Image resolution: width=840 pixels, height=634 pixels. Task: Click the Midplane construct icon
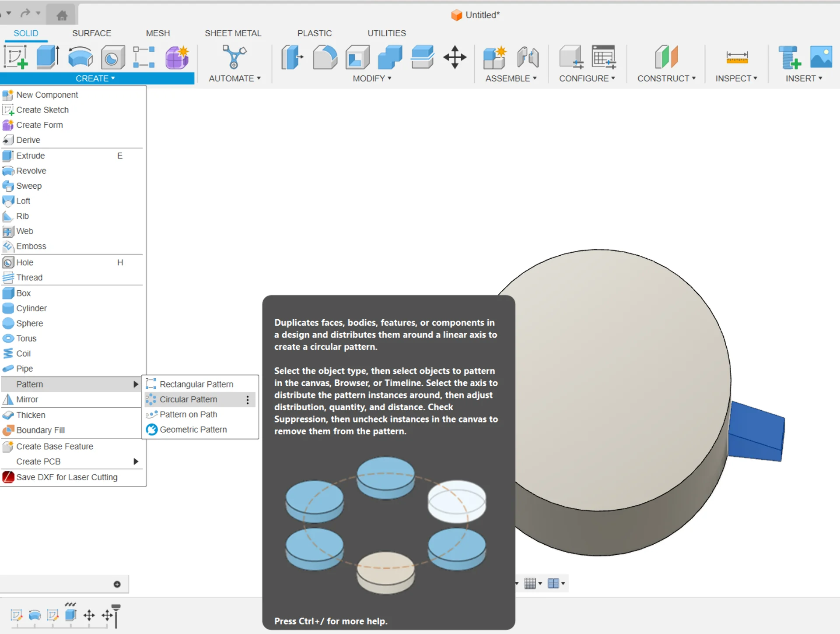(666, 57)
